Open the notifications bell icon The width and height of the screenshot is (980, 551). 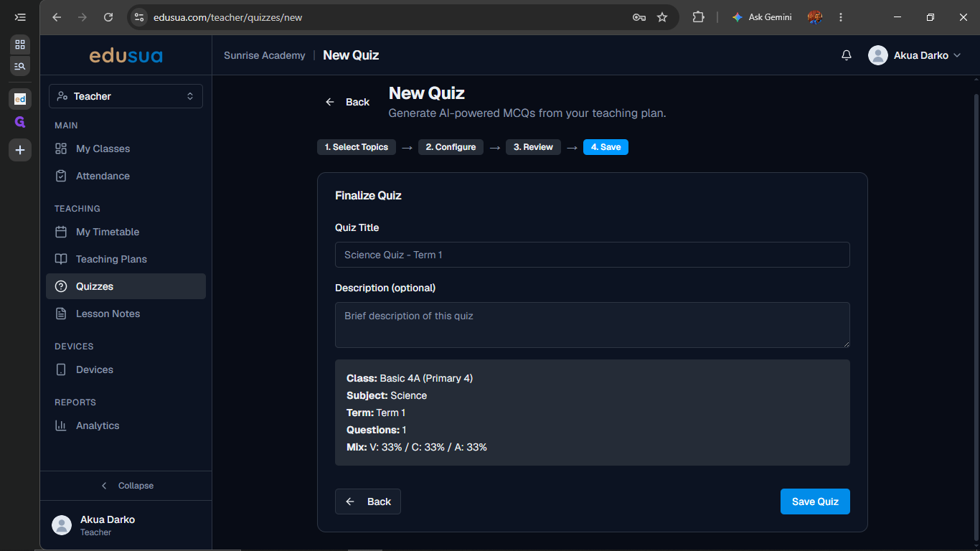(847, 55)
